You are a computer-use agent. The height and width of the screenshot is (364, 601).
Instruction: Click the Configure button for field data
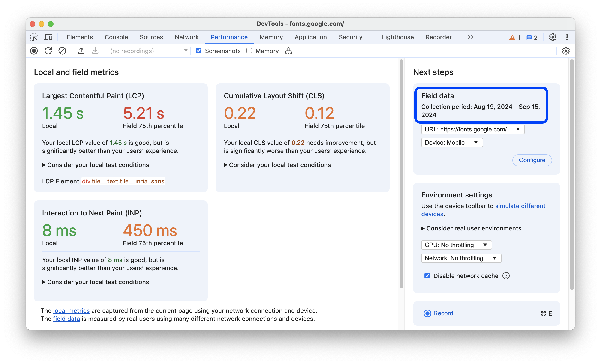pyautogui.click(x=531, y=160)
